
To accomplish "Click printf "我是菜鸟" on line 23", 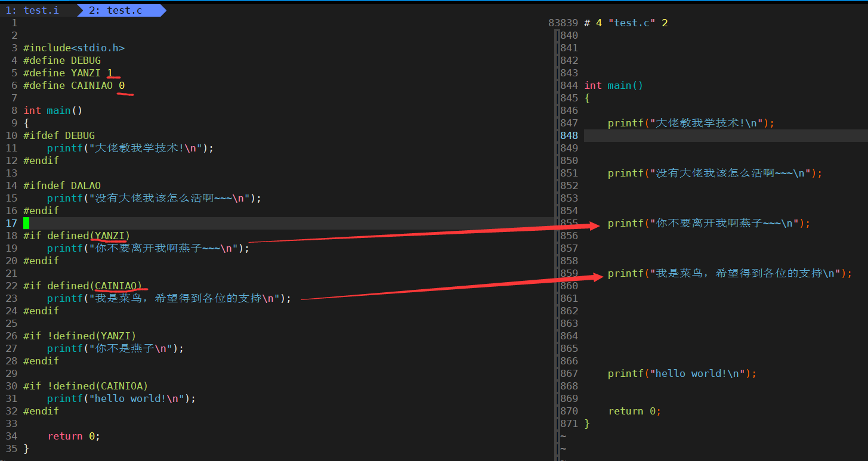I will coord(169,298).
